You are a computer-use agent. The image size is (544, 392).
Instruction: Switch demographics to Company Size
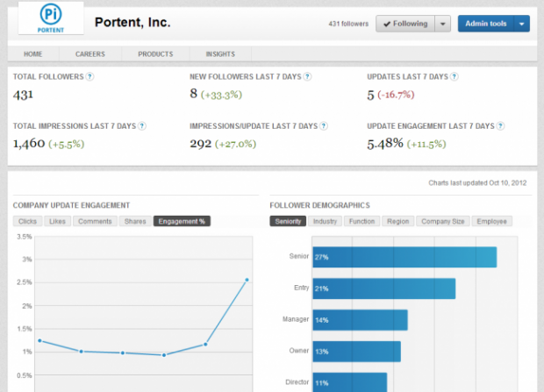(x=443, y=221)
